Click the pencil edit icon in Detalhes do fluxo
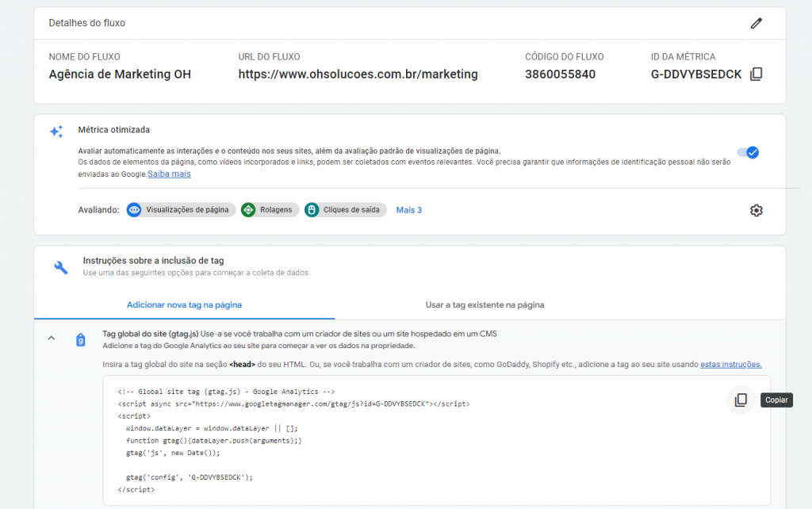812x509 pixels. (756, 23)
